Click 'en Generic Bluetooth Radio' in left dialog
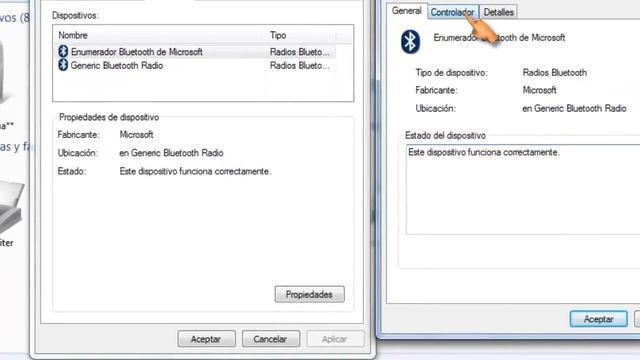The height and width of the screenshot is (360, 640). (x=171, y=153)
